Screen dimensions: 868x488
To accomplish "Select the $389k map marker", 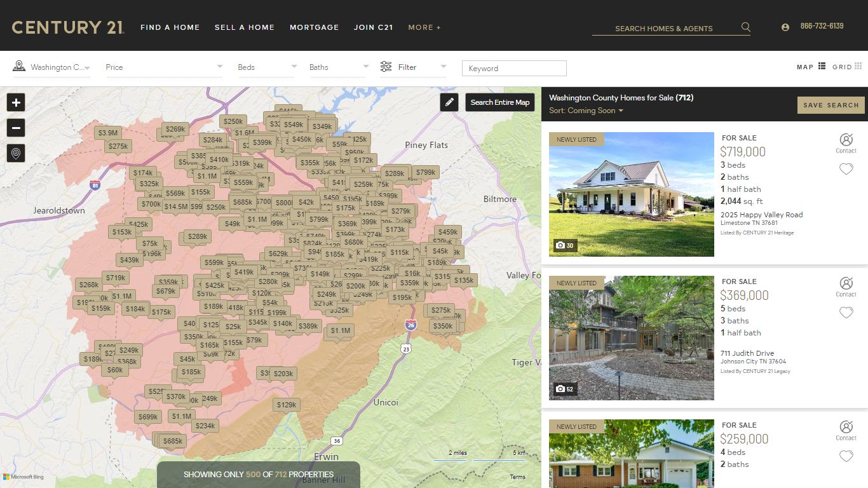I will [x=308, y=326].
